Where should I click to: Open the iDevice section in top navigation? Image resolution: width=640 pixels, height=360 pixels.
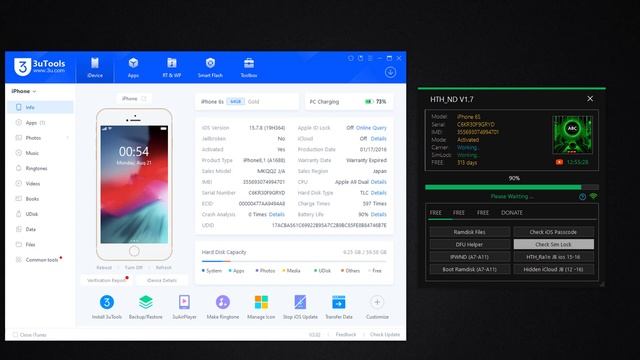[x=95, y=67]
